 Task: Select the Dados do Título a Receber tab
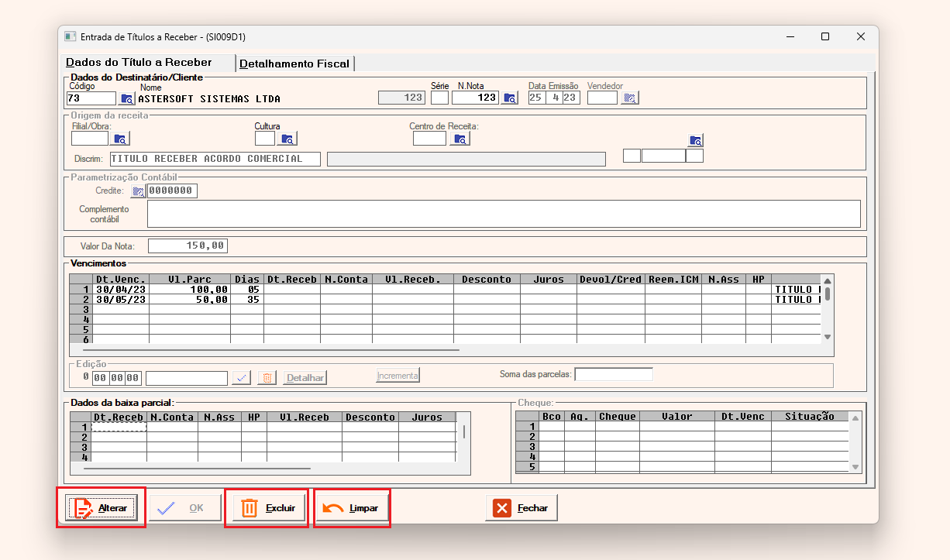(149, 63)
